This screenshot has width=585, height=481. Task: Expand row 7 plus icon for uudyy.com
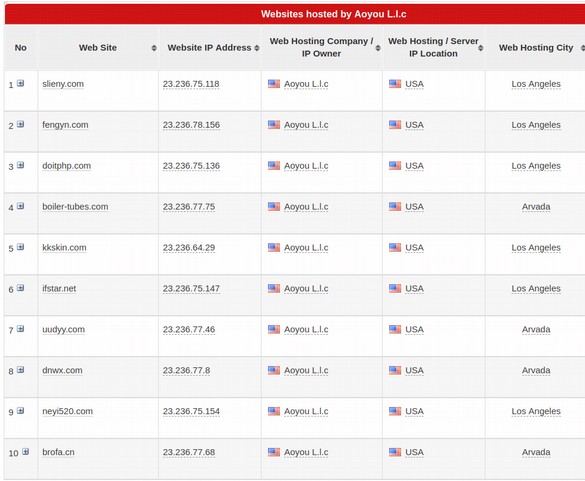[21, 328]
